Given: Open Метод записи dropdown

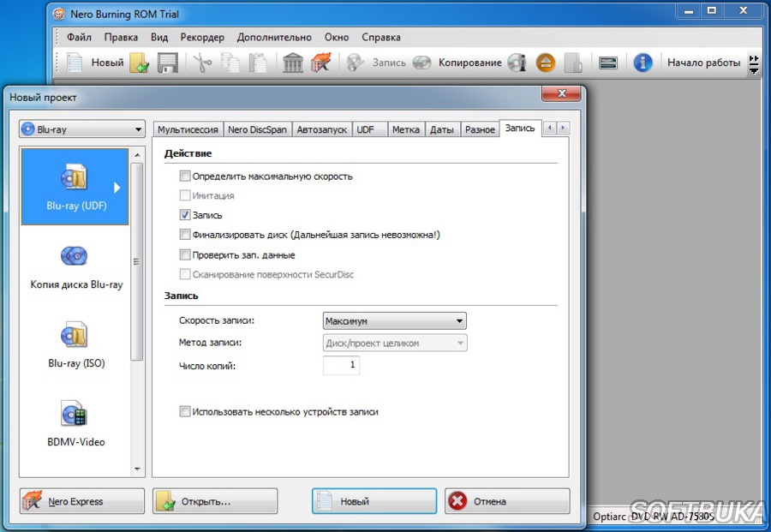Looking at the screenshot, I should (x=394, y=344).
